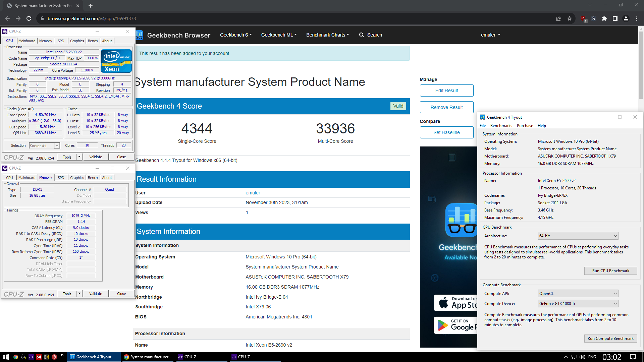
Task: Open the red power icon in taskbar
Action: (x=54, y=357)
